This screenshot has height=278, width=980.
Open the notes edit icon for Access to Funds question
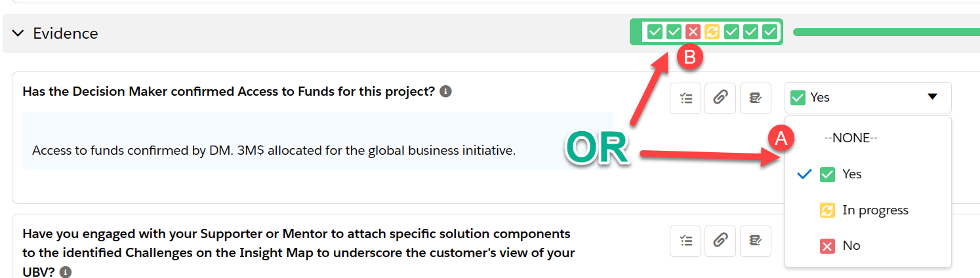click(x=755, y=98)
